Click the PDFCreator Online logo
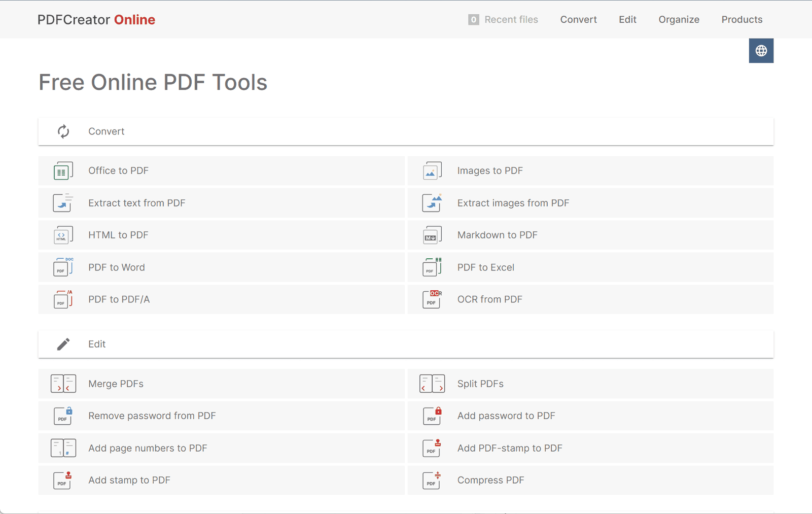812x514 pixels. 96,19
